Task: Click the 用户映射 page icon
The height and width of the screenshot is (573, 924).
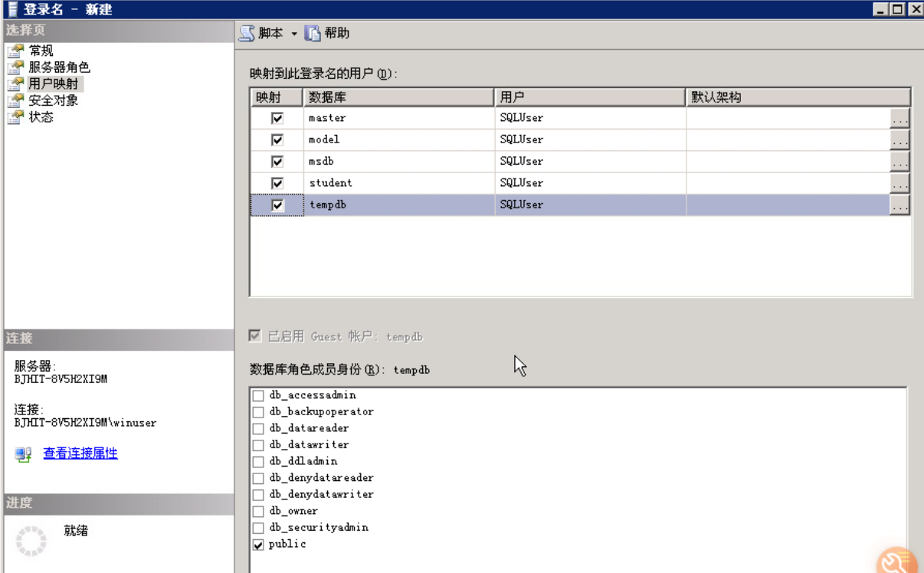Action: tap(15, 84)
